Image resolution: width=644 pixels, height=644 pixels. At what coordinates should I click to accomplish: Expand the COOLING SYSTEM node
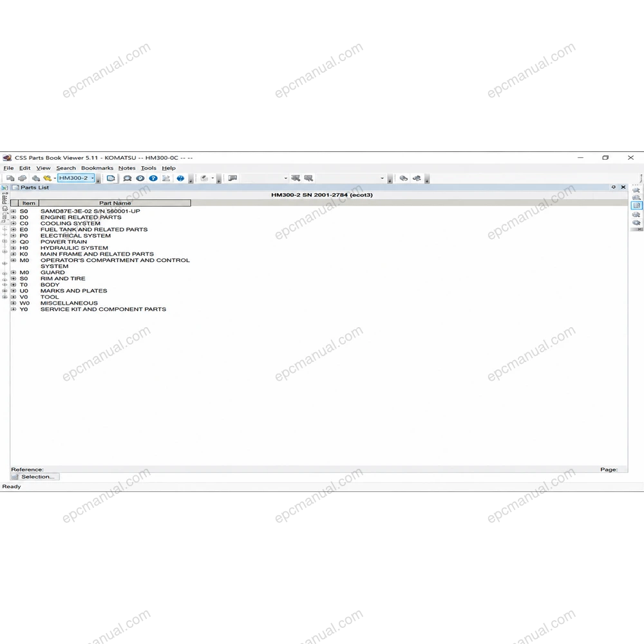coord(14,223)
